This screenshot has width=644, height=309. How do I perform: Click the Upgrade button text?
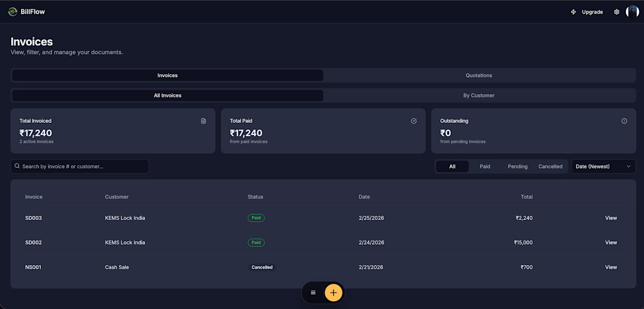592,12
